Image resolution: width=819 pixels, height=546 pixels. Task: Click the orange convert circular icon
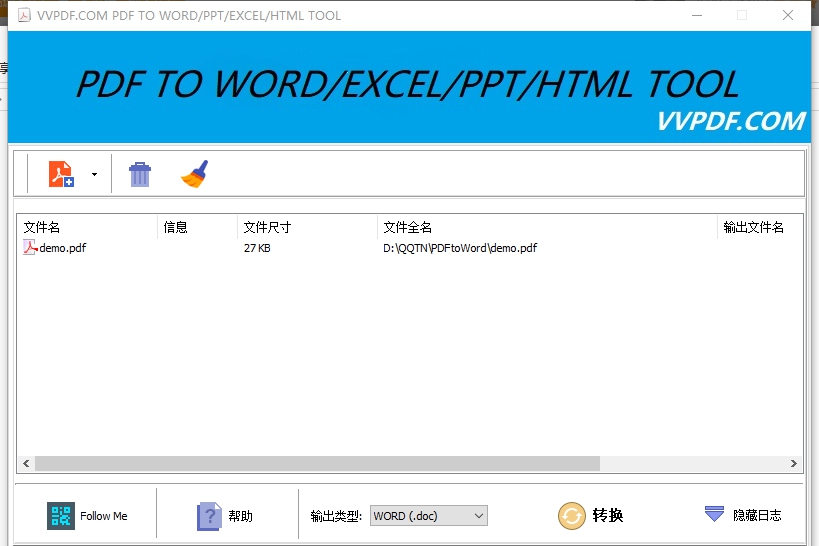click(x=572, y=516)
